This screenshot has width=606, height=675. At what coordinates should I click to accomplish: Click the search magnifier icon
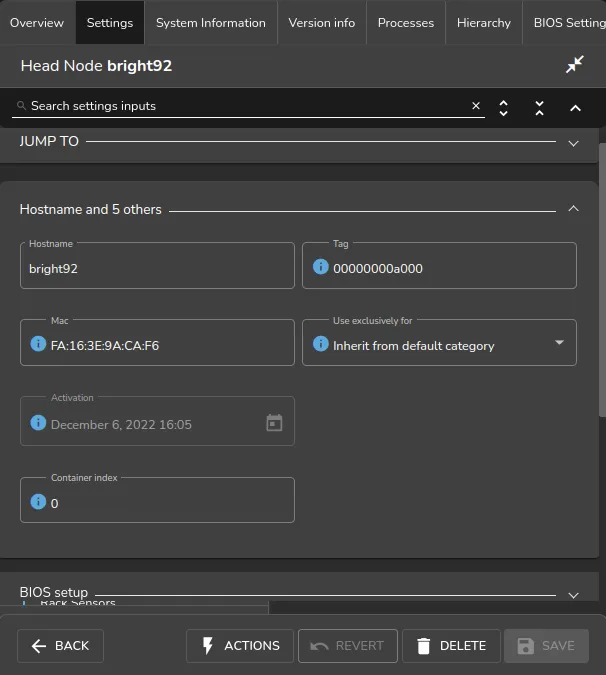tap(21, 105)
